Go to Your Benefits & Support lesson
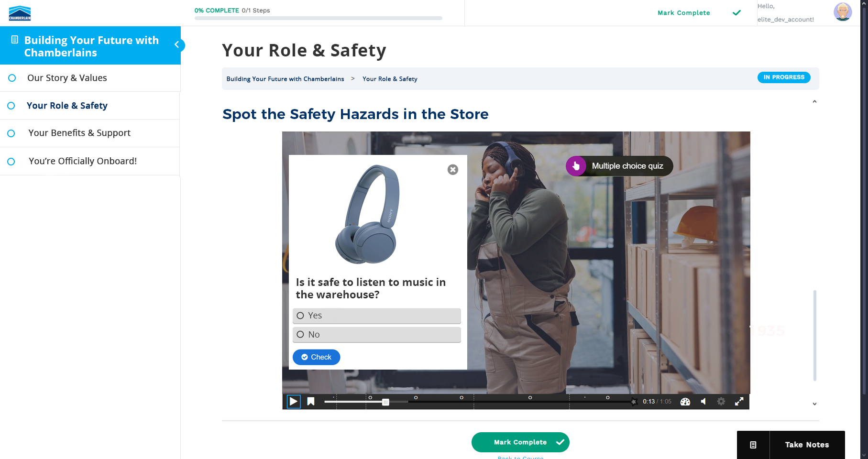 tap(79, 133)
